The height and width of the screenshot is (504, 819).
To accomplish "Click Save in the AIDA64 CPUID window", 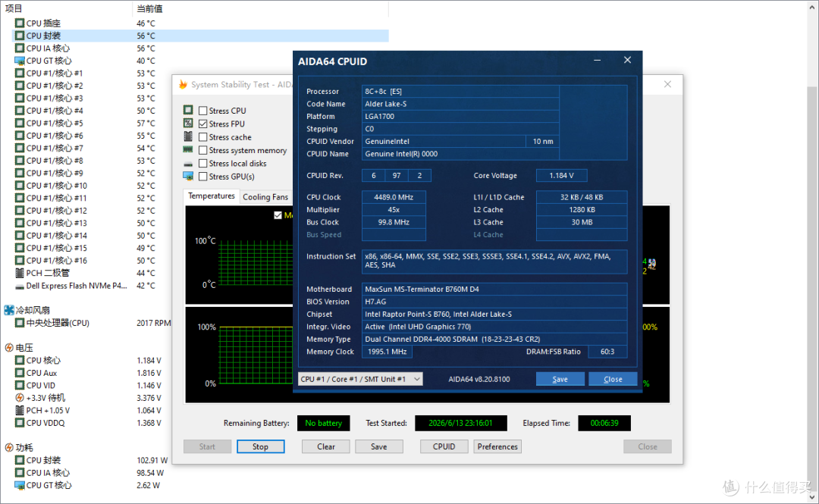I will coord(560,379).
